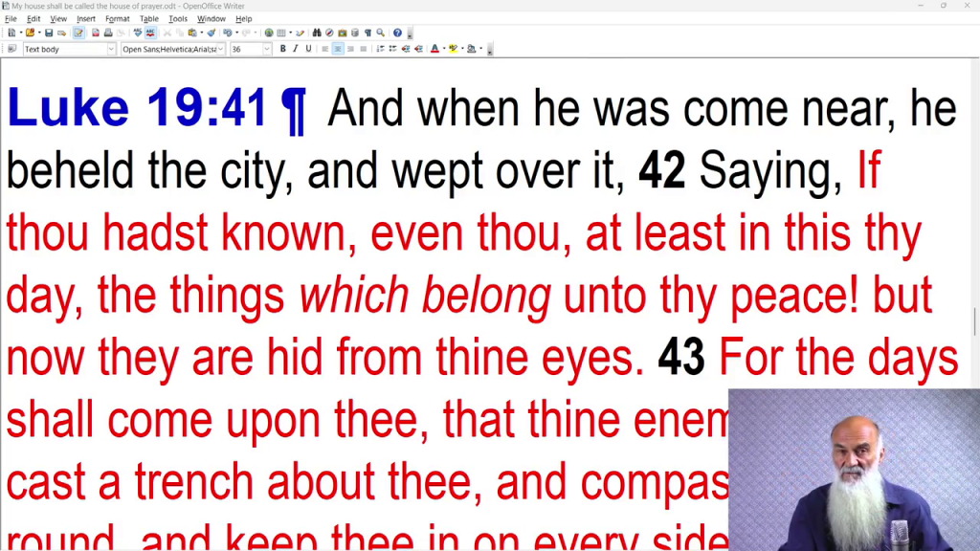Image resolution: width=980 pixels, height=551 pixels.
Task: Toggle Underline formatting
Action: [x=308, y=49]
